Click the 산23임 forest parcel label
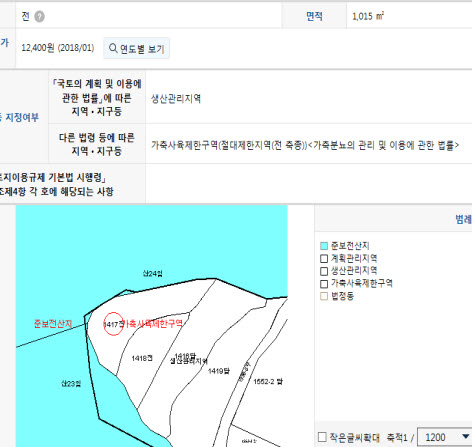The height and width of the screenshot is (447, 472). coord(71,384)
